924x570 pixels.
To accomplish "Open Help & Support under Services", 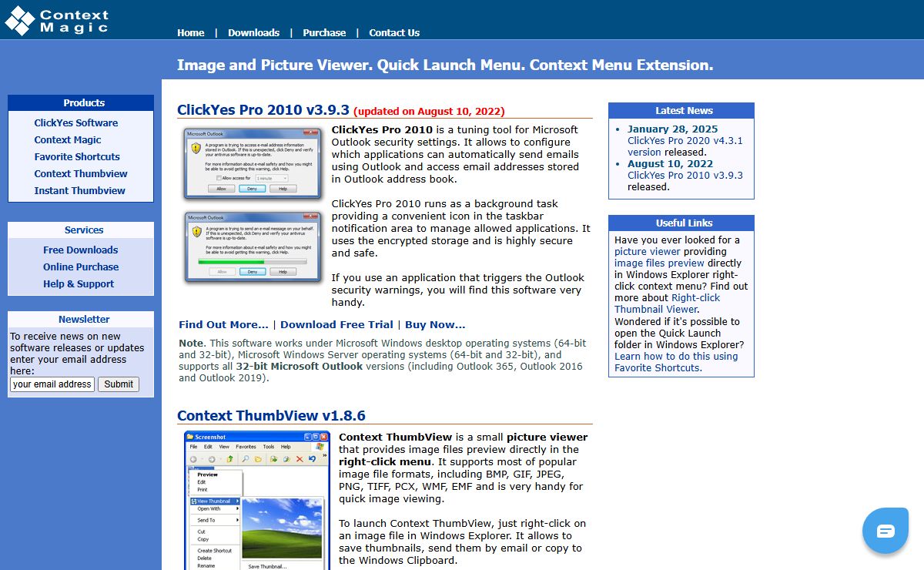I will pyautogui.click(x=79, y=283).
